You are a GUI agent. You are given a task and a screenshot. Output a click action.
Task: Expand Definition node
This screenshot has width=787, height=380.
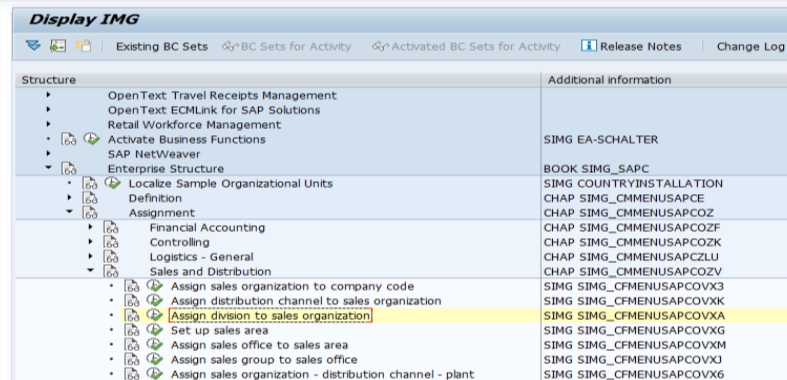click(69, 198)
